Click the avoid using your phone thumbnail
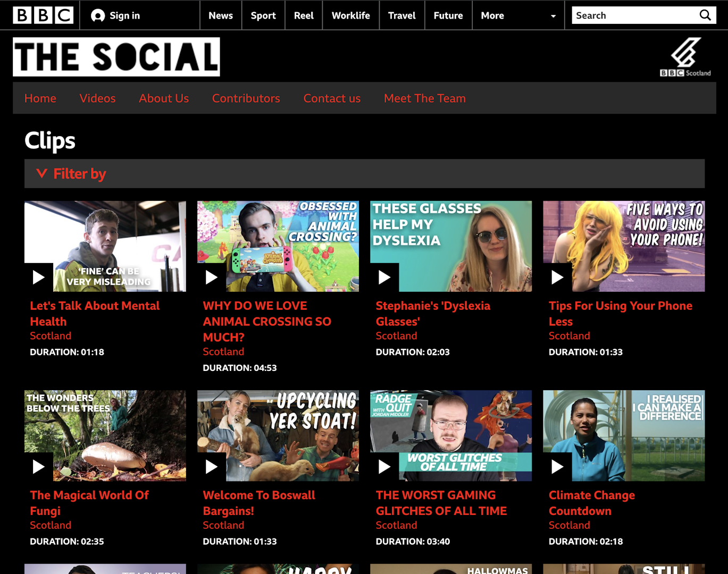The height and width of the screenshot is (574, 728). pyautogui.click(x=624, y=246)
